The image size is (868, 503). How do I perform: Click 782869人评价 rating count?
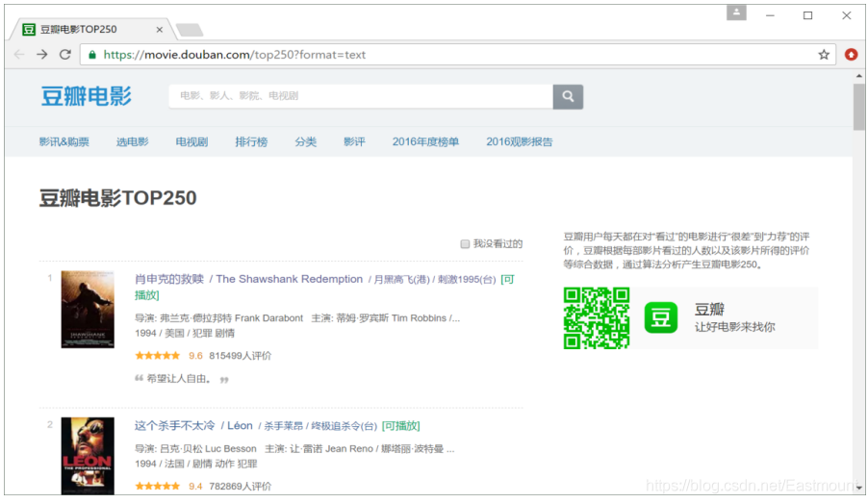point(241,487)
